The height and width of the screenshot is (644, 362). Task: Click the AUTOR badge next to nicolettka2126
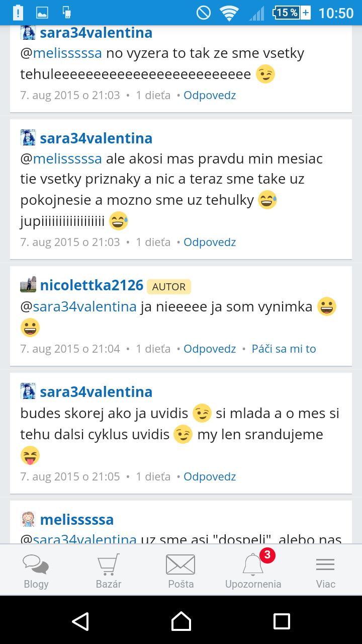point(169,287)
